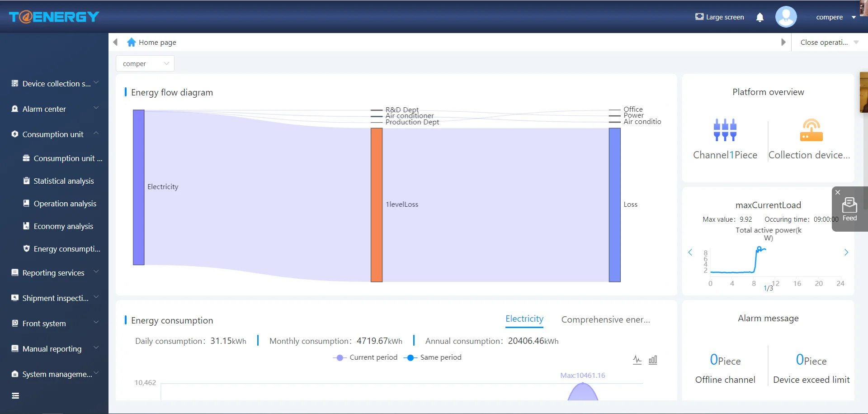868x414 pixels.
Task: Toggle the Current period legend series
Action: coord(365,357)
